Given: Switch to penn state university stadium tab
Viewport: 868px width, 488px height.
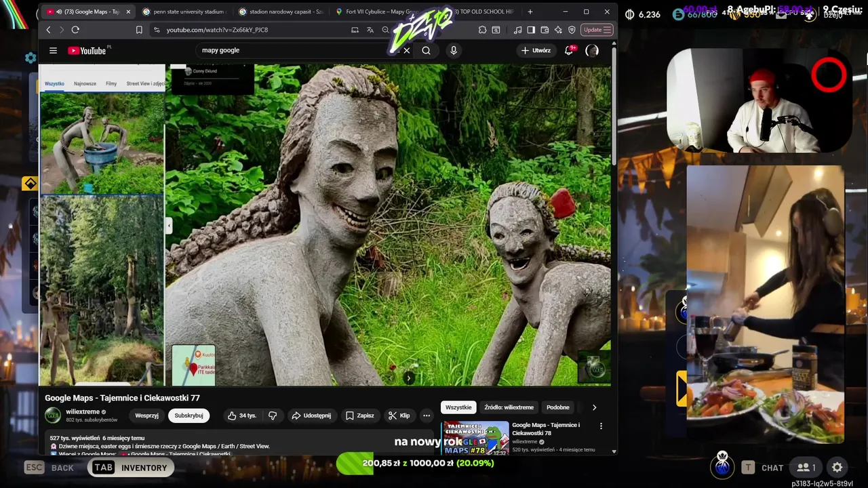Looking at the screenshot, I should (185, 12).
